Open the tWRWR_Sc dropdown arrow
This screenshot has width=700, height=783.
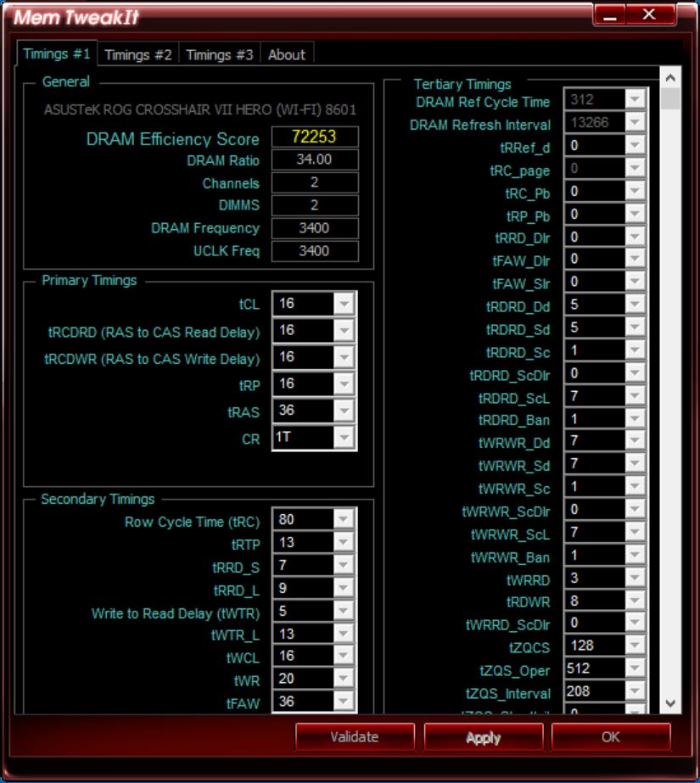click(636, 486)
